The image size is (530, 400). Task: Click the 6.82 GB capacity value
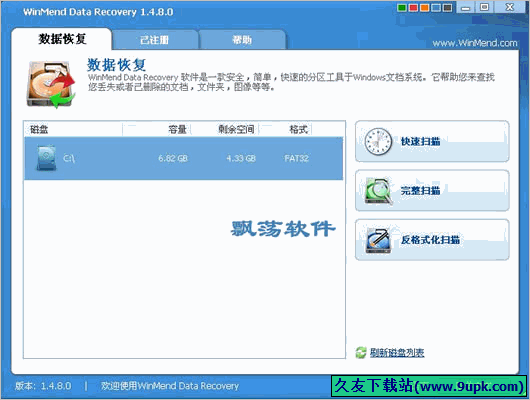coord(173,158)
